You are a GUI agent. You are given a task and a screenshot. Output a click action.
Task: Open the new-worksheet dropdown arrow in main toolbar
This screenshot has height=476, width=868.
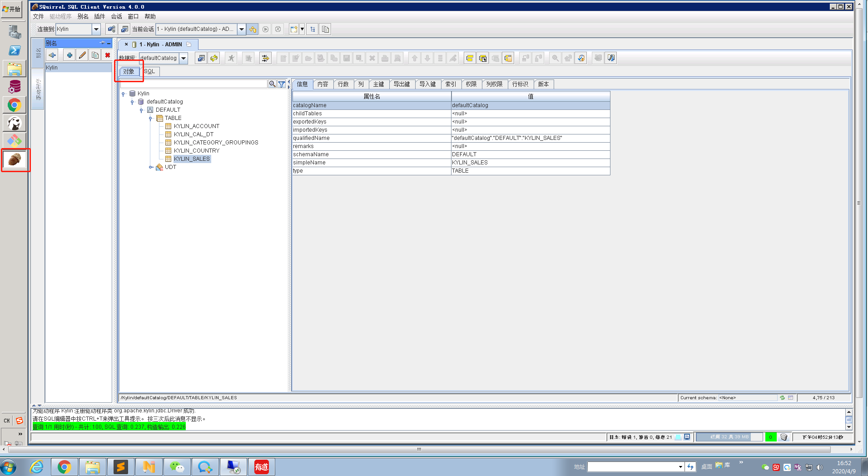[302, 29]
